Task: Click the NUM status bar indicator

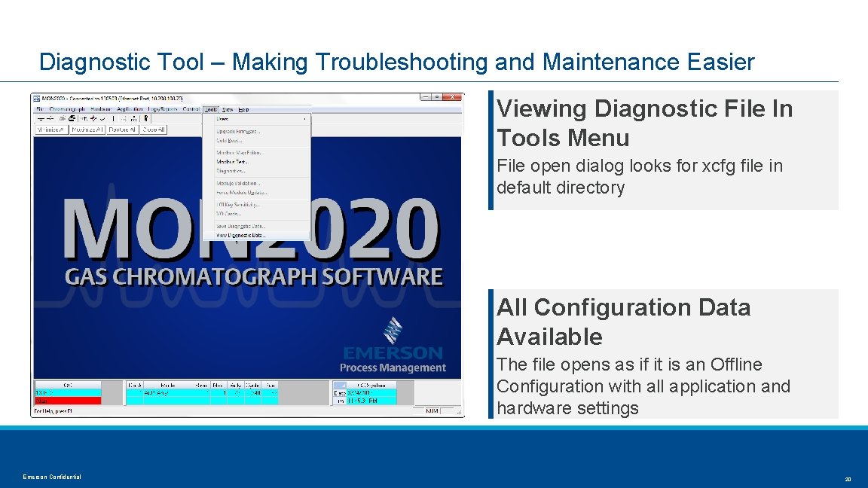Action: coord(432,411)
